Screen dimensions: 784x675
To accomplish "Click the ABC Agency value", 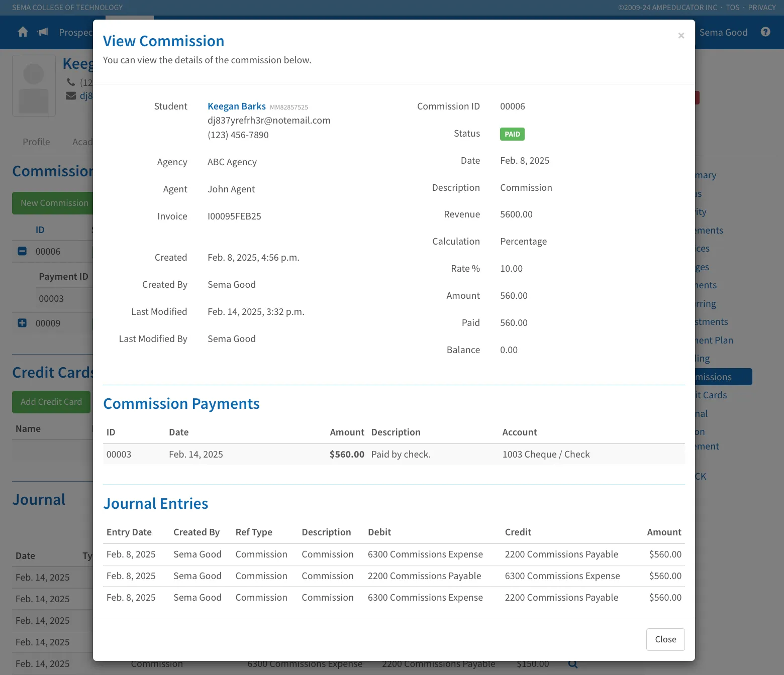I will [232, 162].
